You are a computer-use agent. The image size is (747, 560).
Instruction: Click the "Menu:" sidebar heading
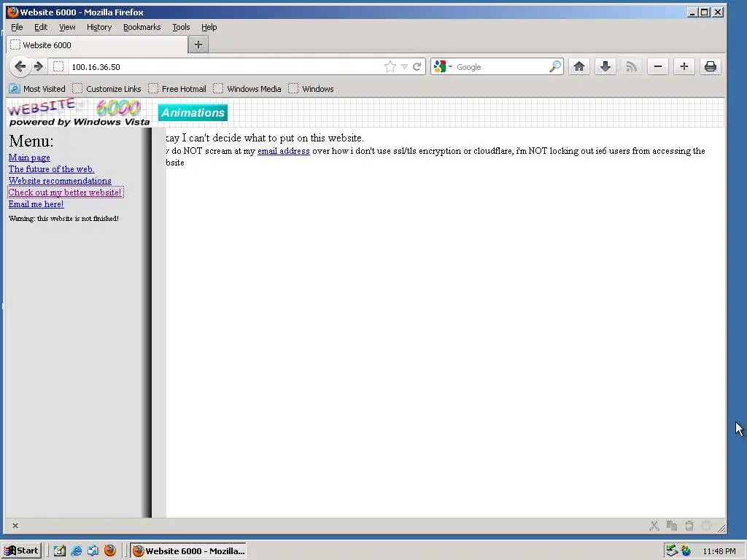tap(31, 141)
